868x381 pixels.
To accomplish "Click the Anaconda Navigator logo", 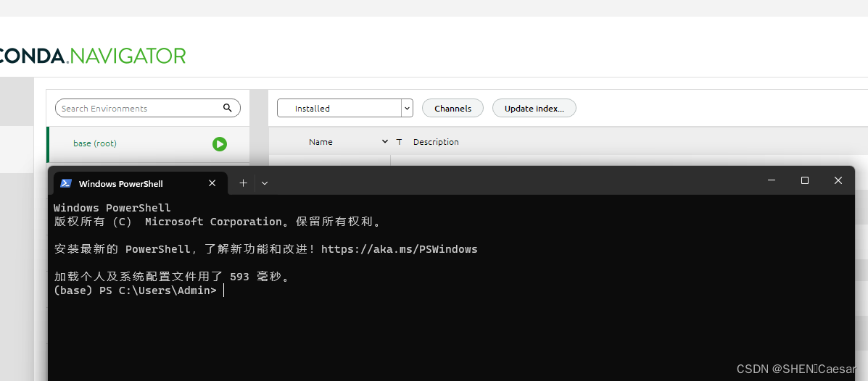I will (x=92, y=55).
